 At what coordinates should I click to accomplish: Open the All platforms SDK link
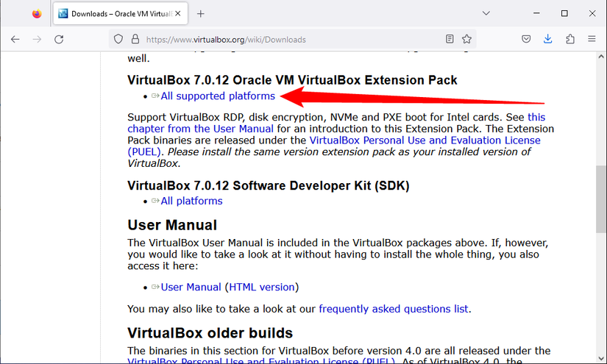coord(191,201)
